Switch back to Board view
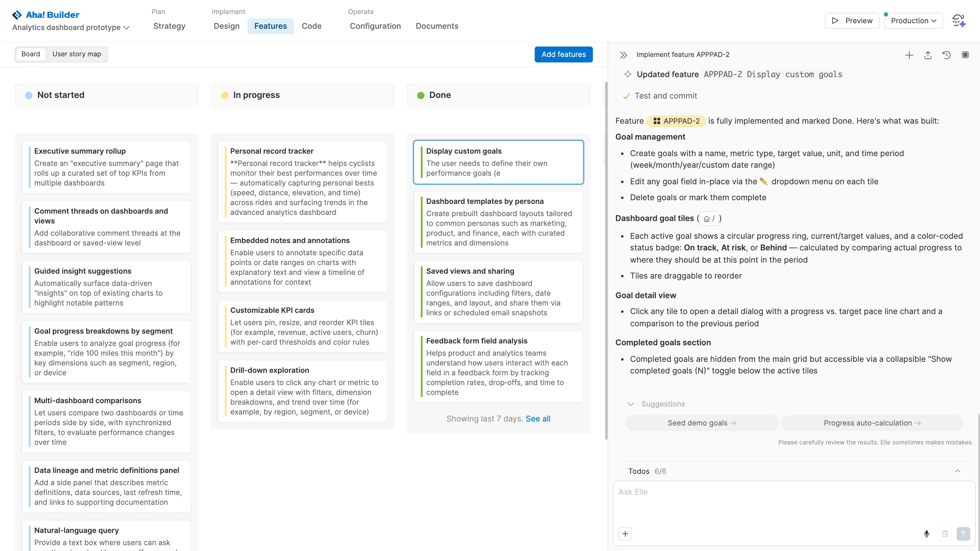Screen dimensions: 980x551 pyautogui.click(x=30, y=54)
